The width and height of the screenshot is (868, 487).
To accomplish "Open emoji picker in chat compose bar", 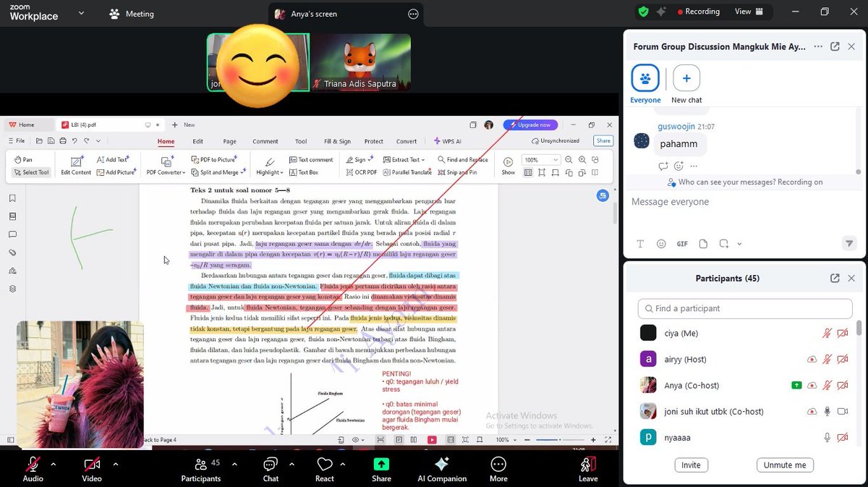I will (661, 244).
